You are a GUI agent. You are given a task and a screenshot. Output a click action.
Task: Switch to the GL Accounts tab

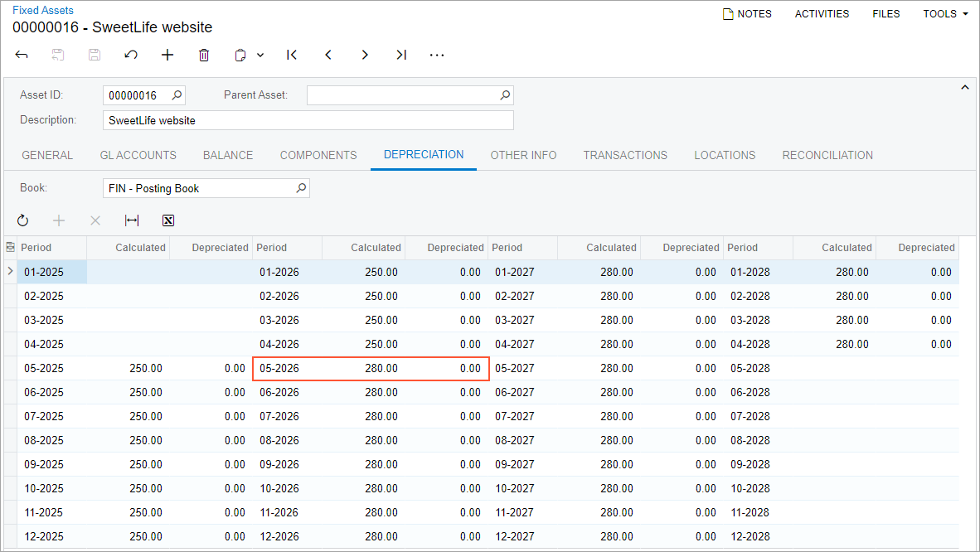(x=138, y=155)
